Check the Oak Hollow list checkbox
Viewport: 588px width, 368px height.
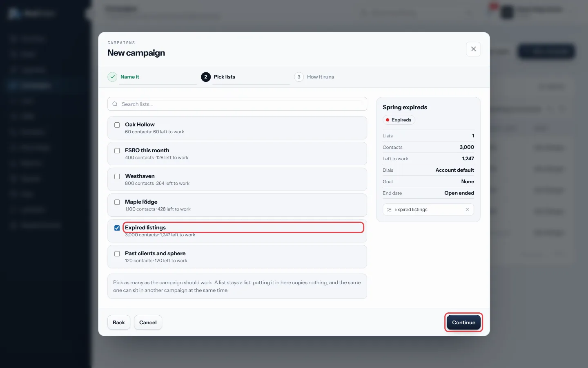click(x=117, y=125)
